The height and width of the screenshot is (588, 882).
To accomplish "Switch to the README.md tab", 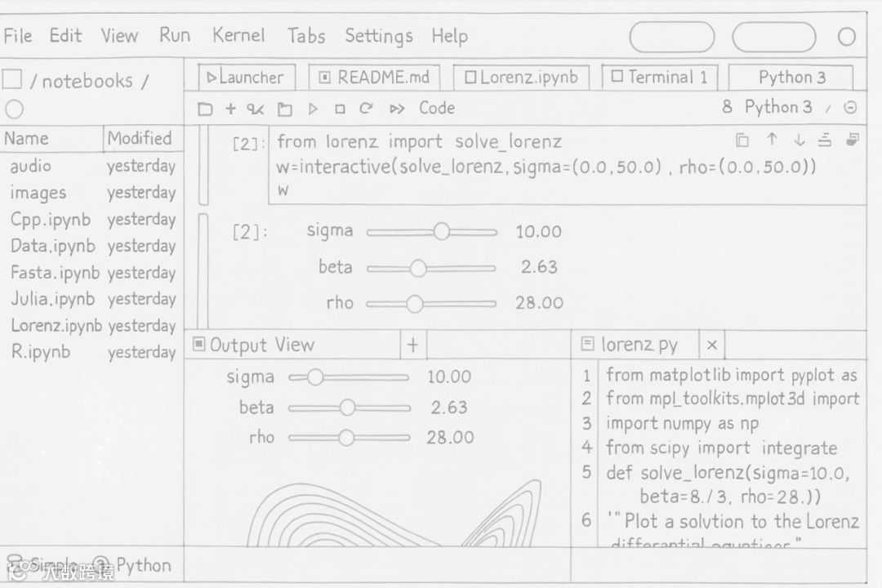I will pyautogui.click(x=374, y=78).
